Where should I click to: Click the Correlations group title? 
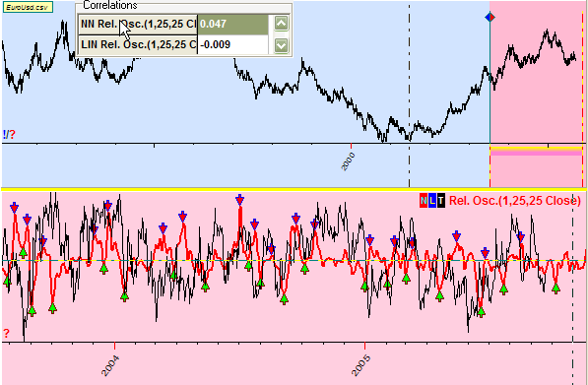(110, 5)
